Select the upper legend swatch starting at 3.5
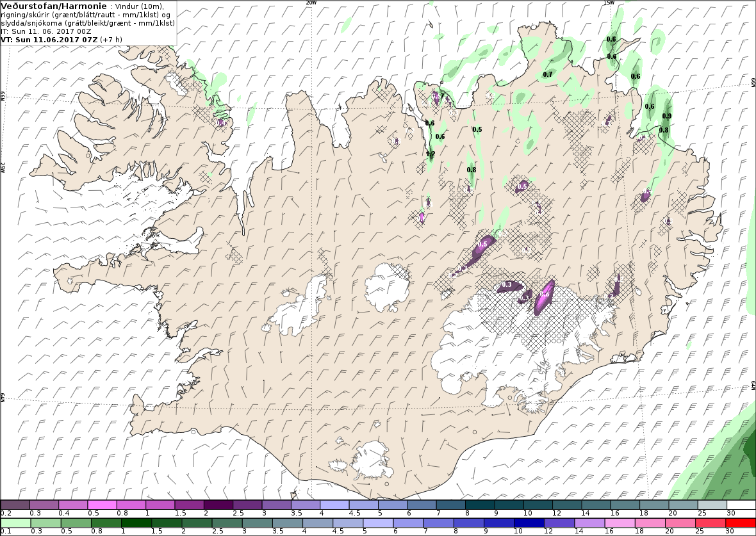This screenshot has height=536, width=756. click(306, 505)
